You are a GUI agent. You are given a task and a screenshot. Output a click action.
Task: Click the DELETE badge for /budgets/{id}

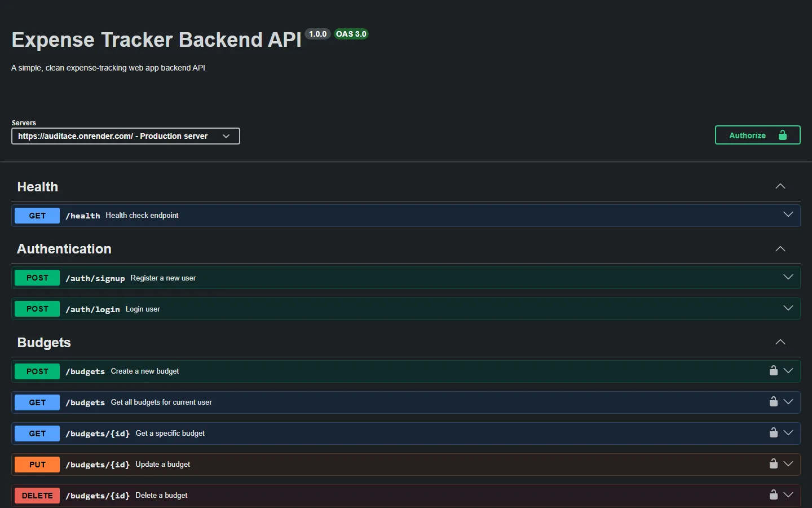pos(37,496)
